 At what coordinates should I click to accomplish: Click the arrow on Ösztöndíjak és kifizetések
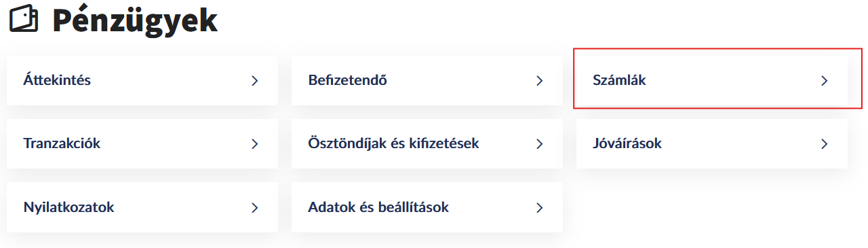540,144
